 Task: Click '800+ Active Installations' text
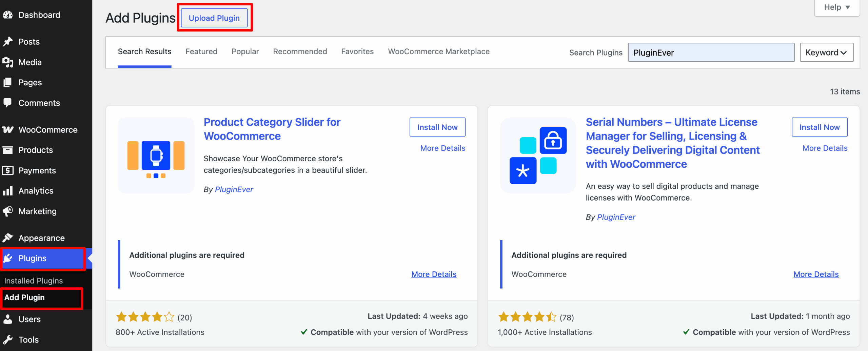(160, 332)
